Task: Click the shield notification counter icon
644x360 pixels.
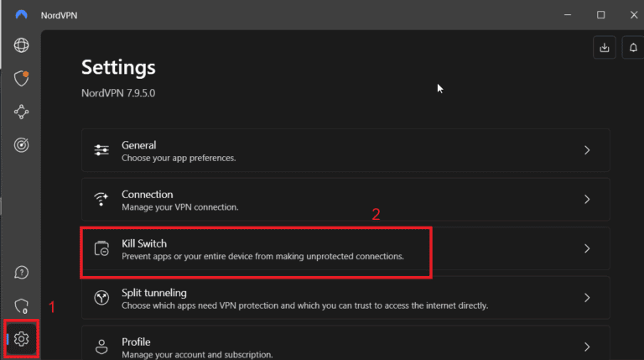Action: point(22,305)
